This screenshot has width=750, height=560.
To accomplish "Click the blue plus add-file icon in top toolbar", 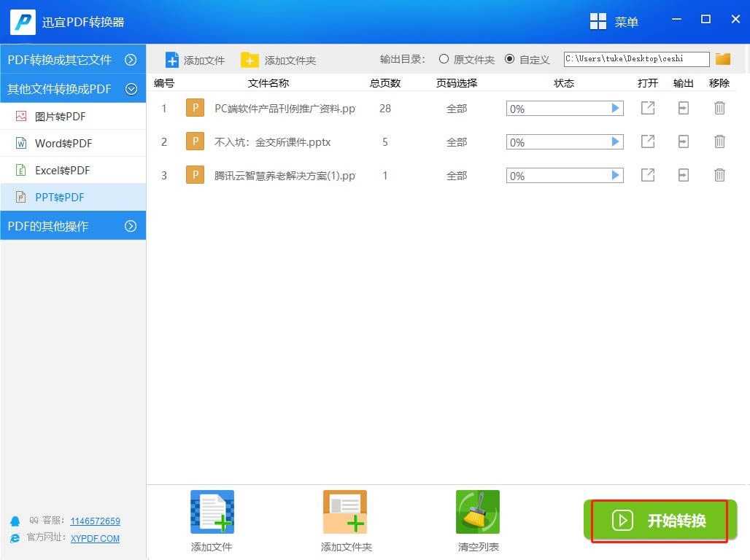I will (x=171, y=61).
